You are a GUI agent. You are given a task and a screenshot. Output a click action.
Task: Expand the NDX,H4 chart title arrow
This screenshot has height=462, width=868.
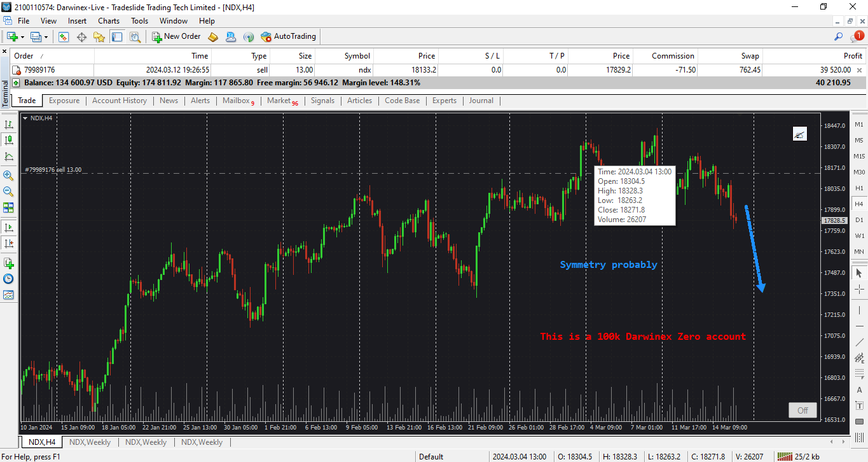pos(25,118)
